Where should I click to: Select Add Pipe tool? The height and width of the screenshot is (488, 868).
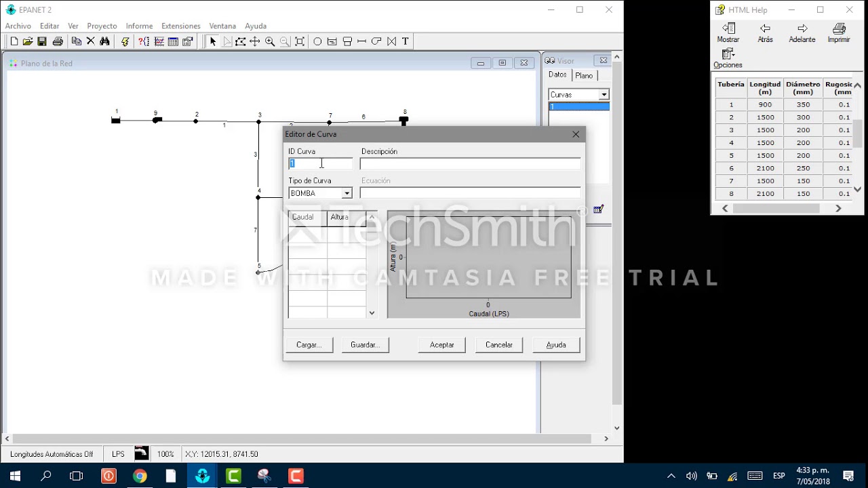click(361, 41)
